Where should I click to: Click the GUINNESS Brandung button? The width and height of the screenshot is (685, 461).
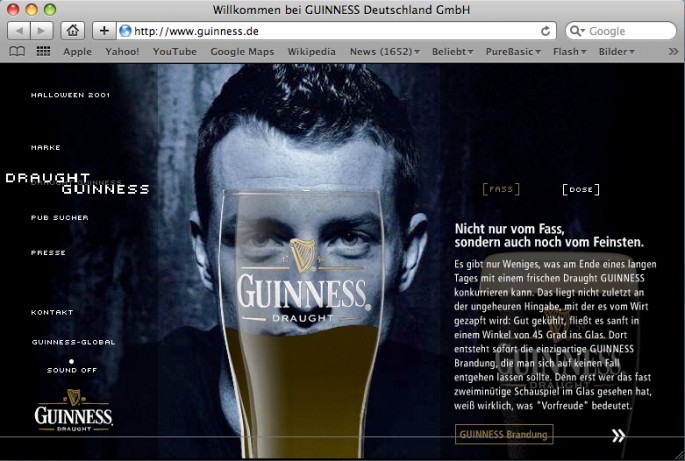[504, 434]
